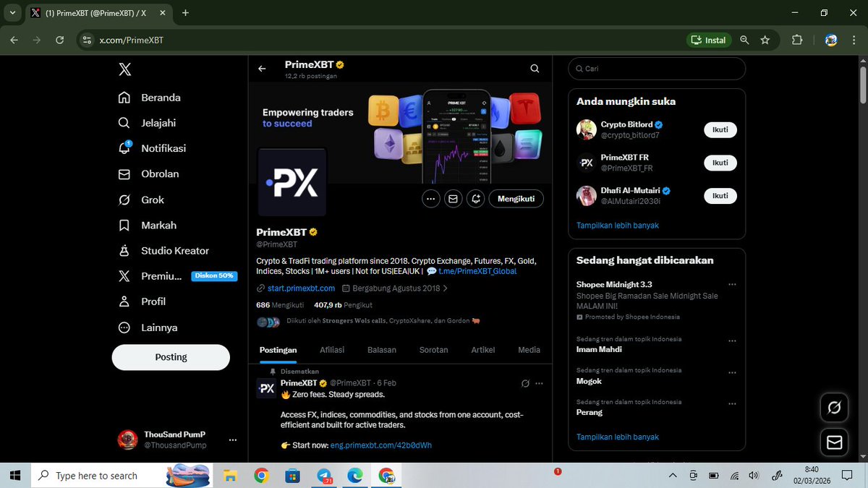Viewport: 868px width, 488px height.
Task: Switch to Afiliasi tab
Action: (332, 350)
